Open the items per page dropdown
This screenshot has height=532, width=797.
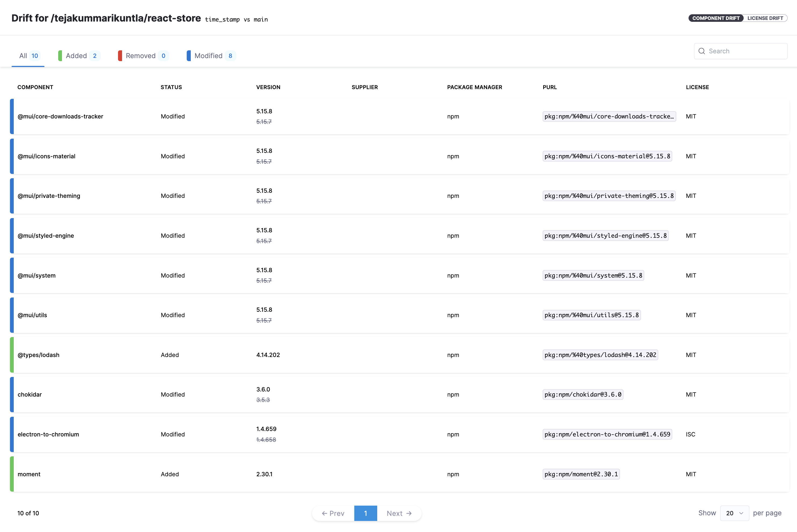coord(734,513)
